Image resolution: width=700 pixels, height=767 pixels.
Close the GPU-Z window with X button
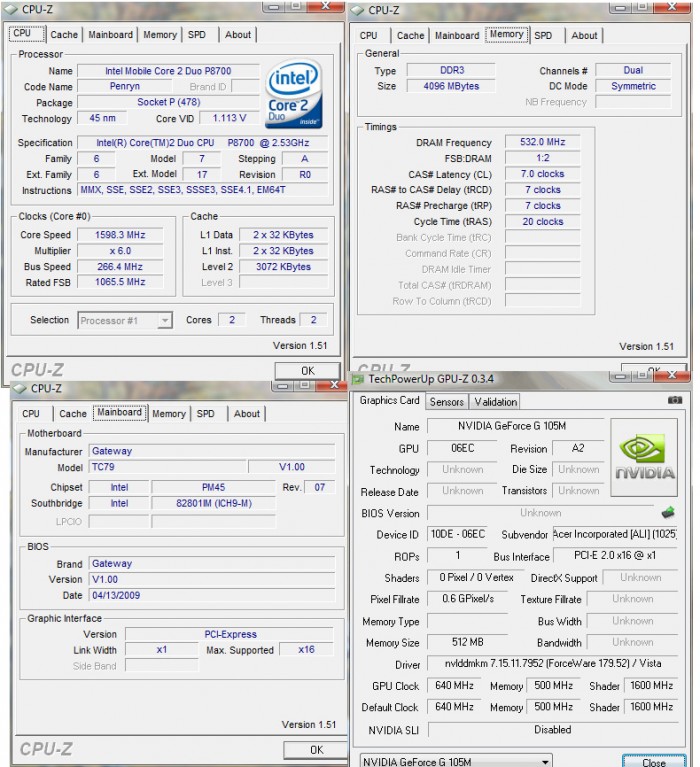point(672,375)
